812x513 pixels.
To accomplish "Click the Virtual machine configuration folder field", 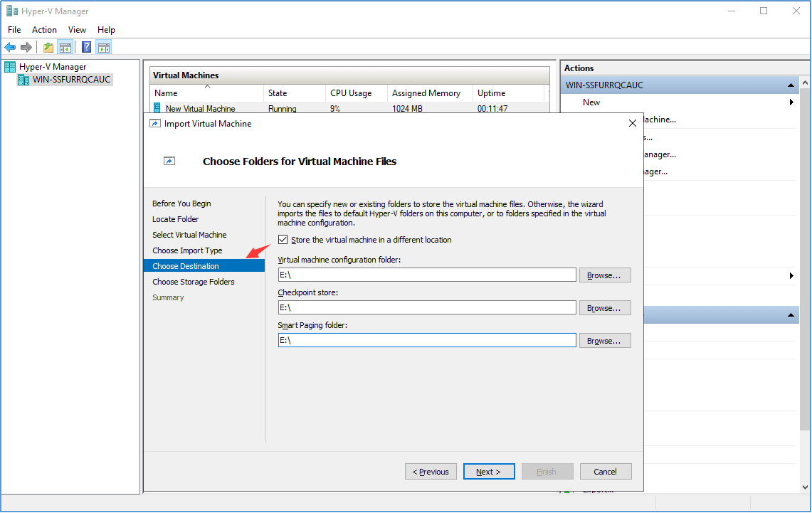I will pyautogui.click(x=427, y=275).
